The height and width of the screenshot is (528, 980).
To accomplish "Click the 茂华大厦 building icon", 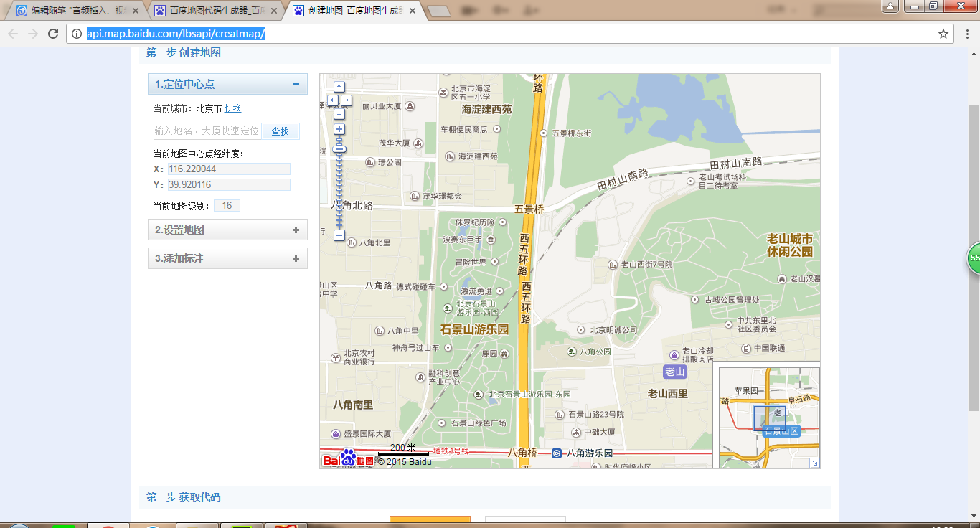I will tap(418, 143).
